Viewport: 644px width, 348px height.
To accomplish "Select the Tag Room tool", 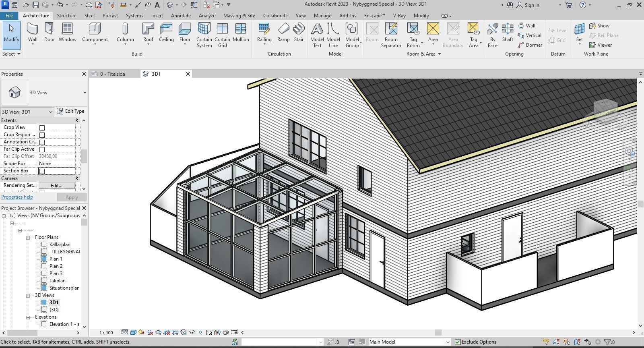I will click(x=413, y=35).
